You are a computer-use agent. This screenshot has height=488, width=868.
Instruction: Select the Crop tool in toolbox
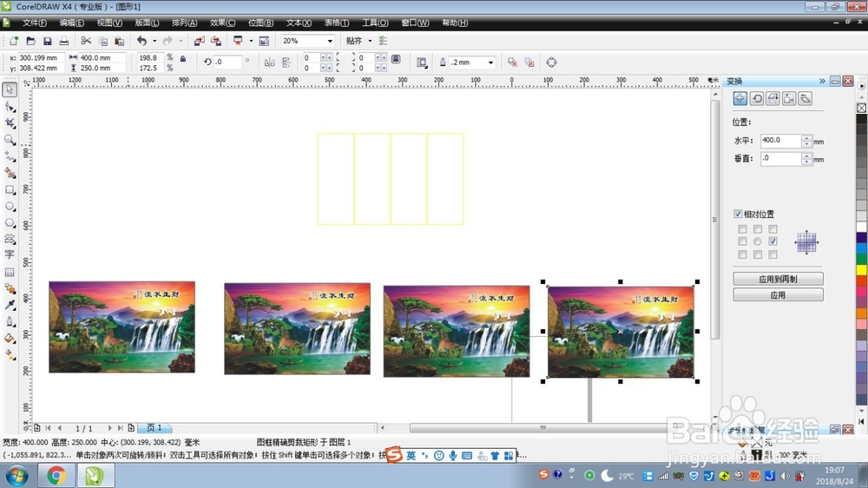click(10, 123)
